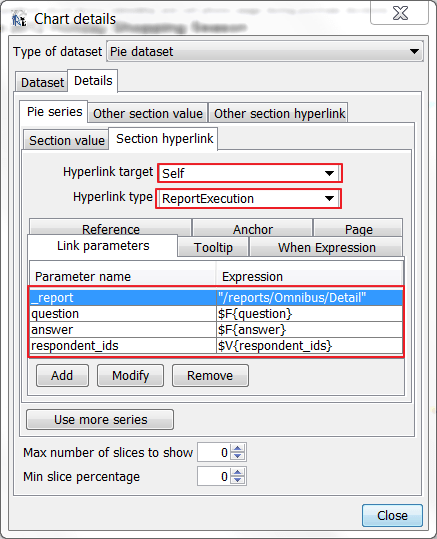Decrease Min slice percentage spinner

pos(238,480)
